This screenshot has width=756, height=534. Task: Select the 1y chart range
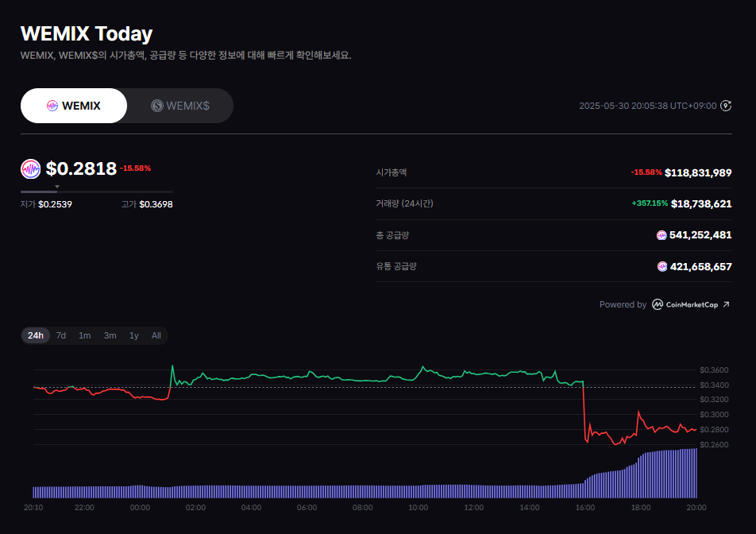[134, 335]
